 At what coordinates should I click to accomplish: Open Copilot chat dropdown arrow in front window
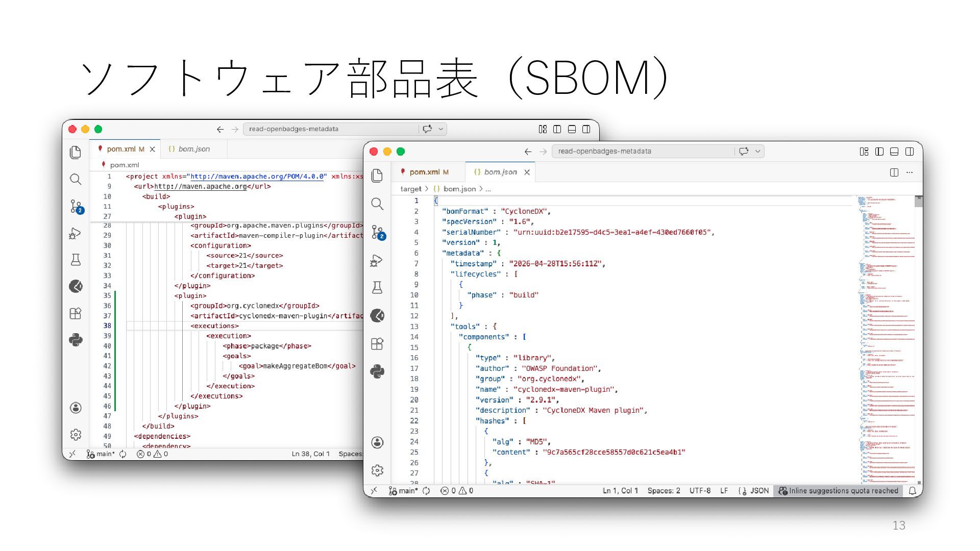point(758,152)
